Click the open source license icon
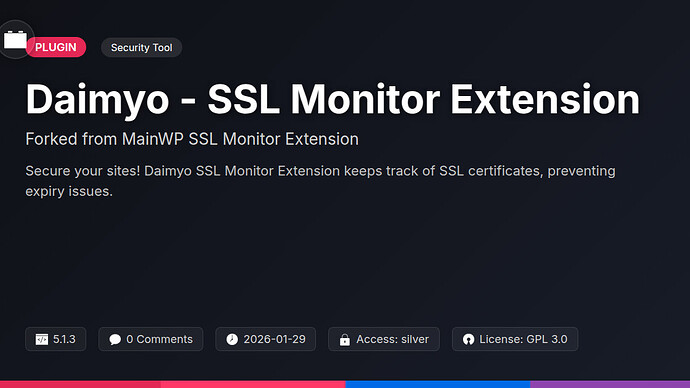Screen dimensions: 690x388 click(468, 339)
